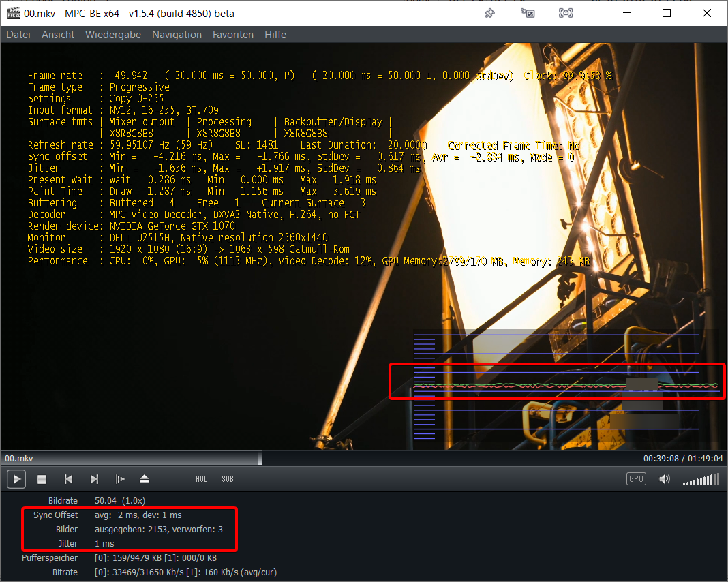Click the screen capture frame icon
The height and width of the screenshot is (582, 728).
click(566, 13)
